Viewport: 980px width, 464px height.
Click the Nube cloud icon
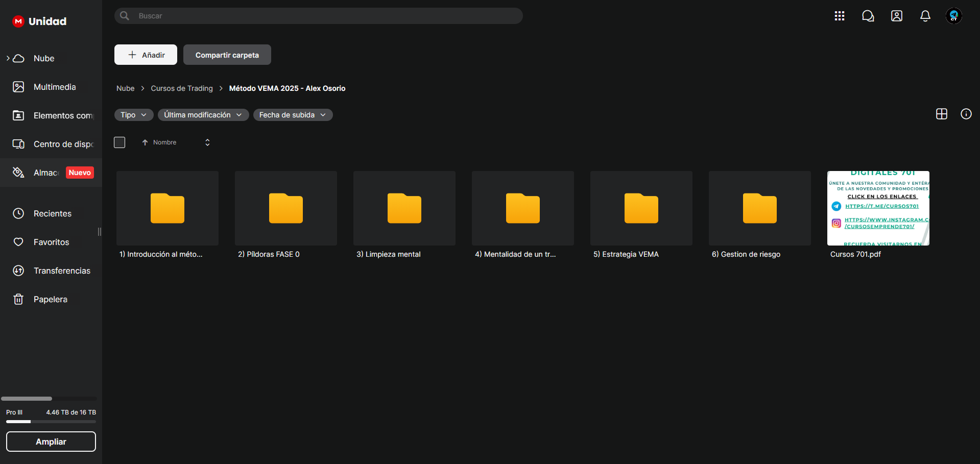tap(18, 58)
